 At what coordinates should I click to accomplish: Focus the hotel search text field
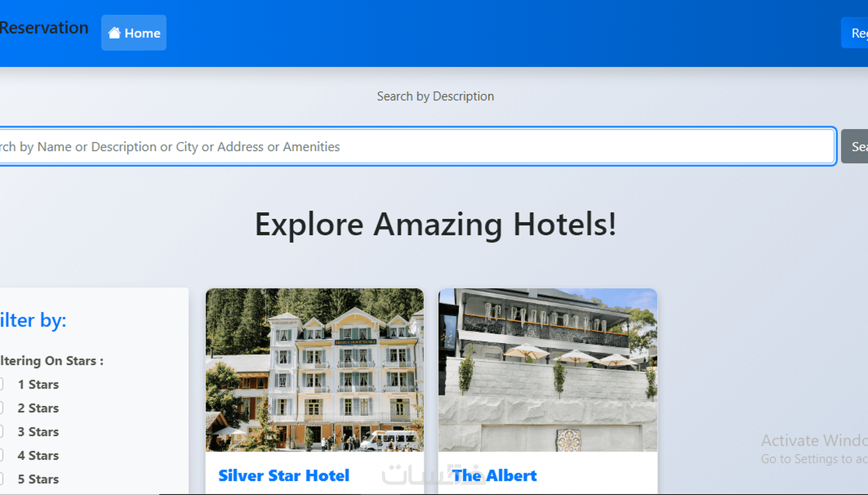(x=417, y=146)
